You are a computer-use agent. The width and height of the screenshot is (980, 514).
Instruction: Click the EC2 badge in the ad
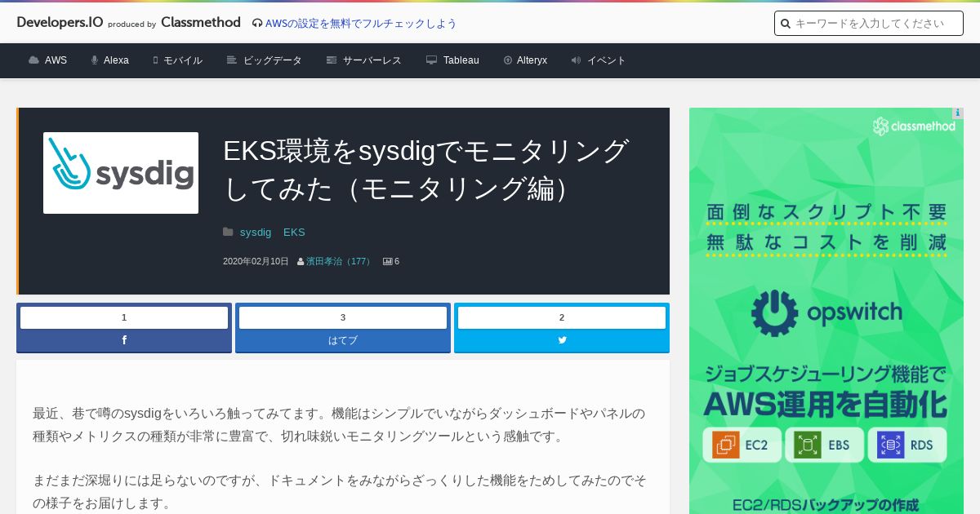click(x=742, y=445)
